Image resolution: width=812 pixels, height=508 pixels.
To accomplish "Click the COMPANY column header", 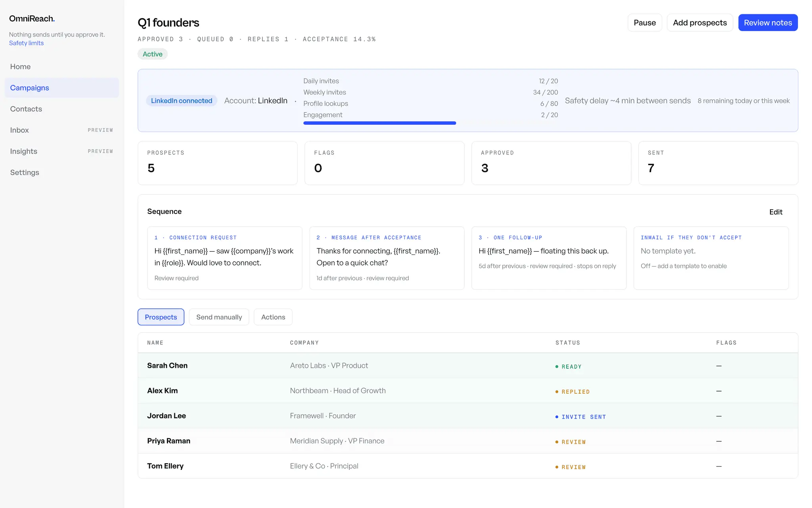I will (304, 343).
